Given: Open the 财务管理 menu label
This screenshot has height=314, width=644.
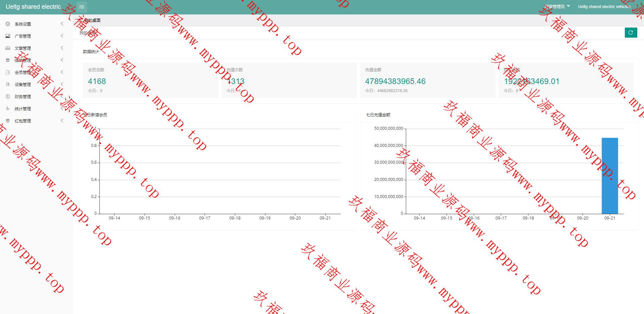Looking at the screenshot, I should 23,97.
